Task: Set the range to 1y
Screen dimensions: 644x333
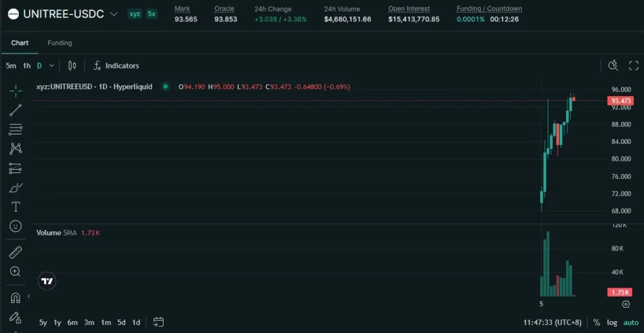Action: 57,323
